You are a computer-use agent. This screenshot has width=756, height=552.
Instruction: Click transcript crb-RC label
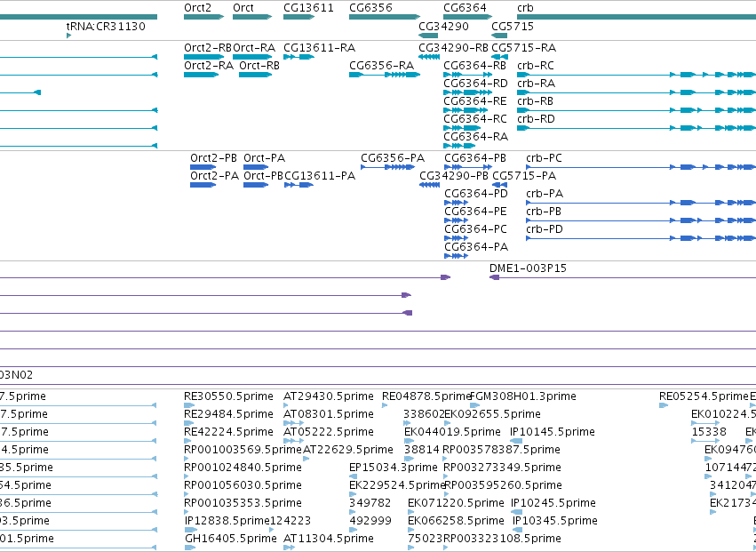click(x=536, y=66)
